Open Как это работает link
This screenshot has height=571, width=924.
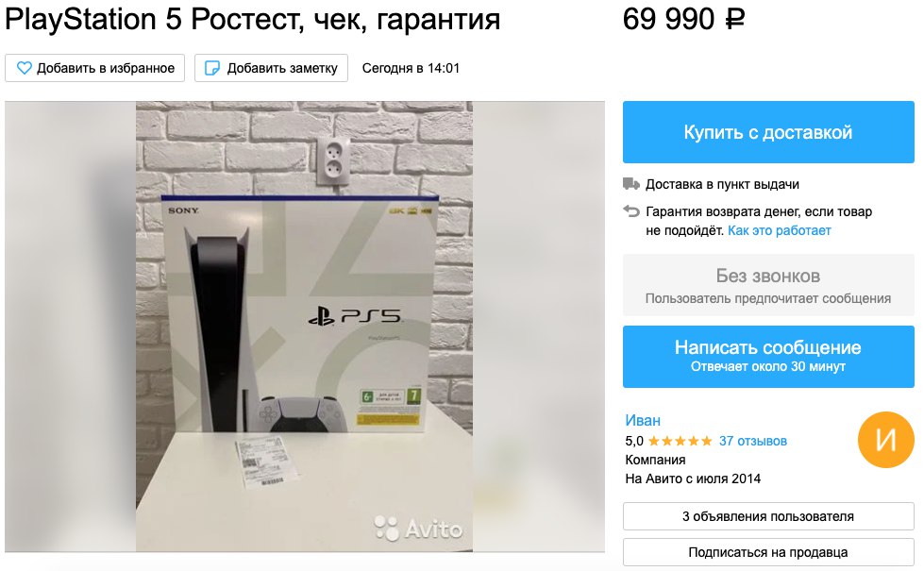coord(779,230)
